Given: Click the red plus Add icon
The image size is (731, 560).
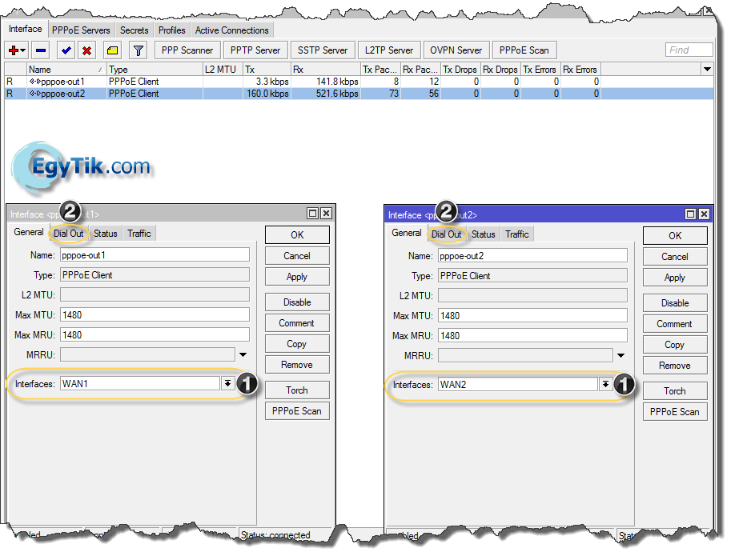Looking at the screenshot, I should [15, 50].
